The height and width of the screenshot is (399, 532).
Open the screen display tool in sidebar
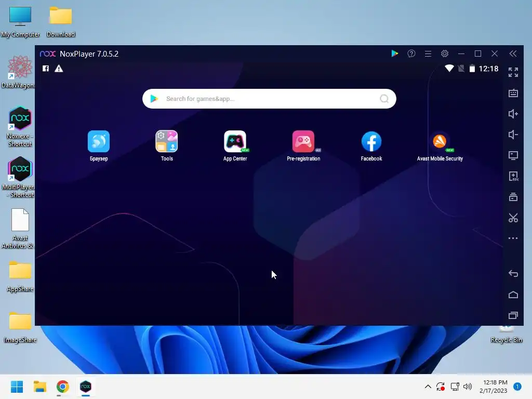pyautogui.click(x=513, y=155)
